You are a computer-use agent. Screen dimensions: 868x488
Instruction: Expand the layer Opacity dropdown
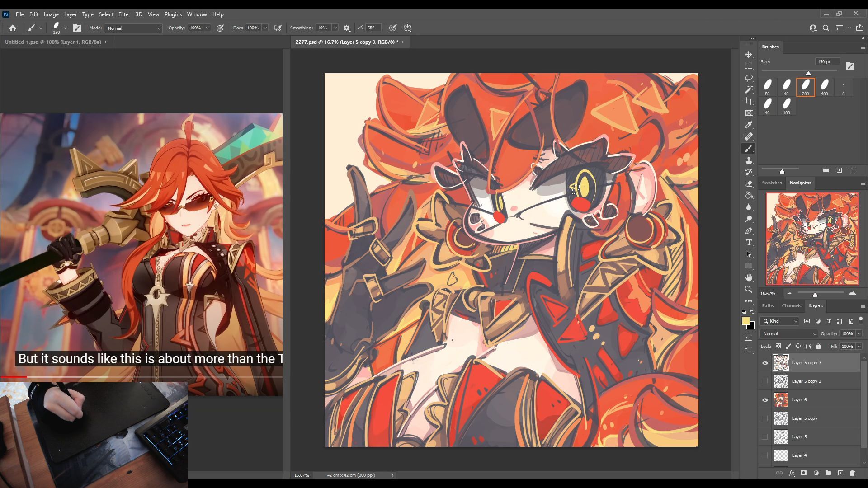859,334
